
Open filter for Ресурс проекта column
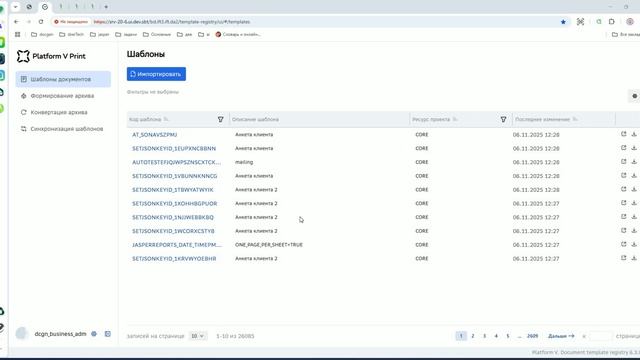tap(503, 119)
